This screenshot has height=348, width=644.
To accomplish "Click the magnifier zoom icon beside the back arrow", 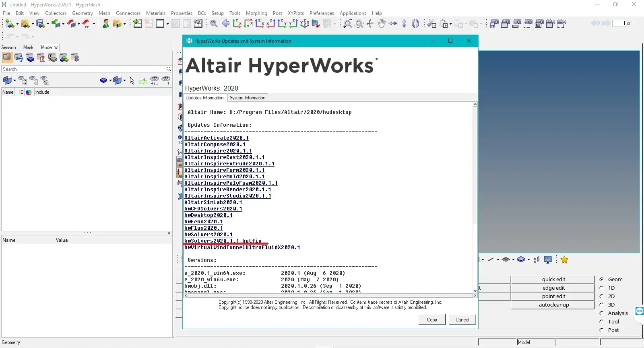I will tap(214, 24).
